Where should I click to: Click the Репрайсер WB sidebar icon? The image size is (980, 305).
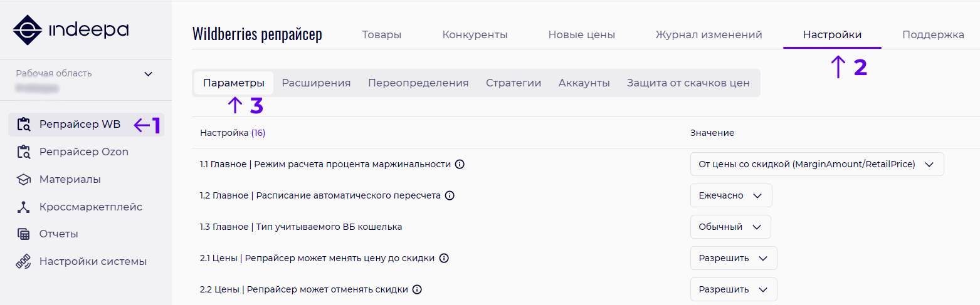click(24, 124)
